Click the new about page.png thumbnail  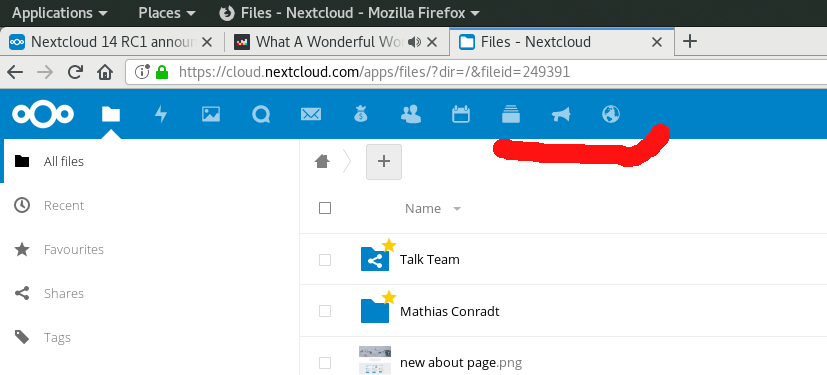point(375,361)
